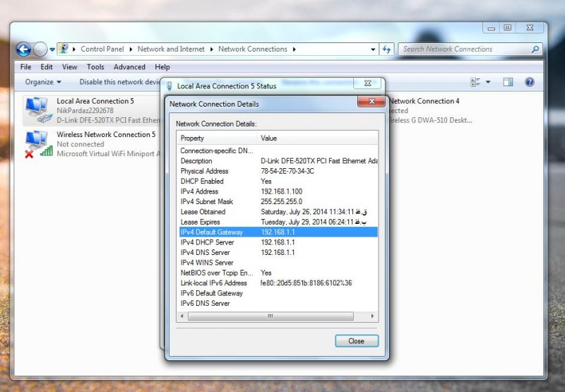Image resolution: width=565 pixels, height=392 pixels.
Task: Select the Physical Address row
Action: (278, 171)
